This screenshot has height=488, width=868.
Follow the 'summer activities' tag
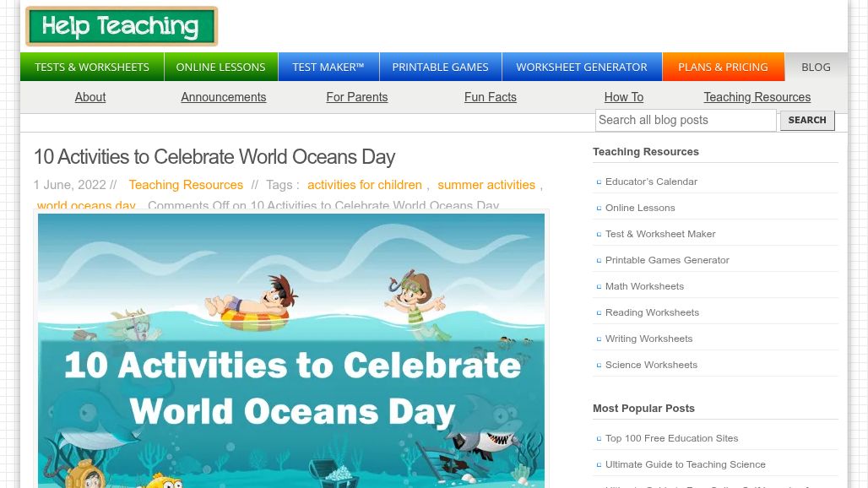tap(486, 185)
